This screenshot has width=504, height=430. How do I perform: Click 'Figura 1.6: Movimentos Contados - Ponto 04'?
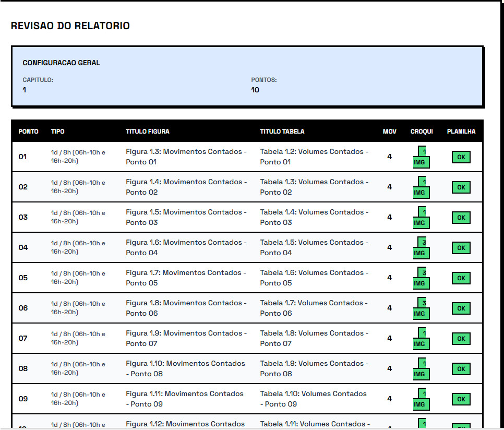click(186, 247)
